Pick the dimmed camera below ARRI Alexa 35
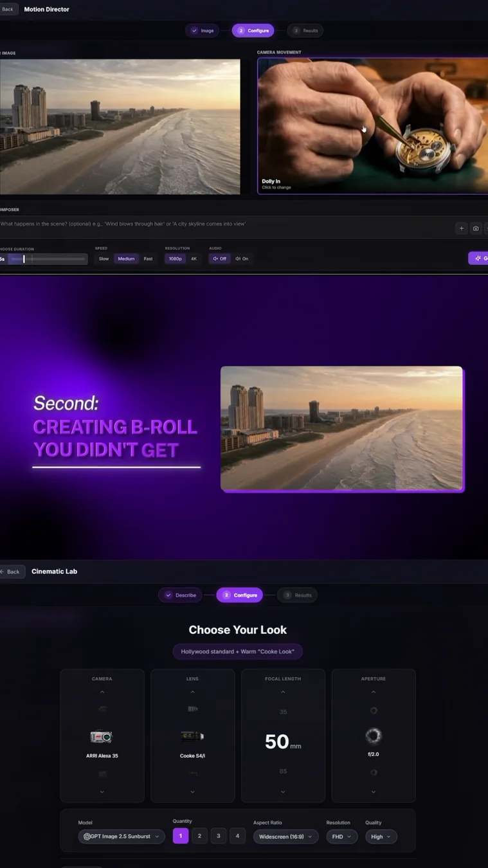 click(x=102, y=774)
